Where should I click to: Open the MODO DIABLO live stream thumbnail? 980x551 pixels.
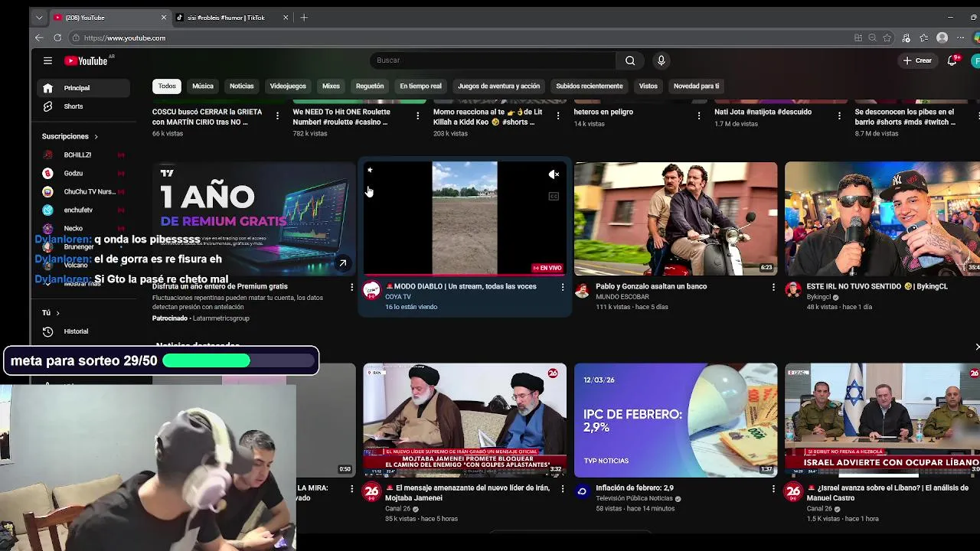pyautogui.click(x=465, y=218)
